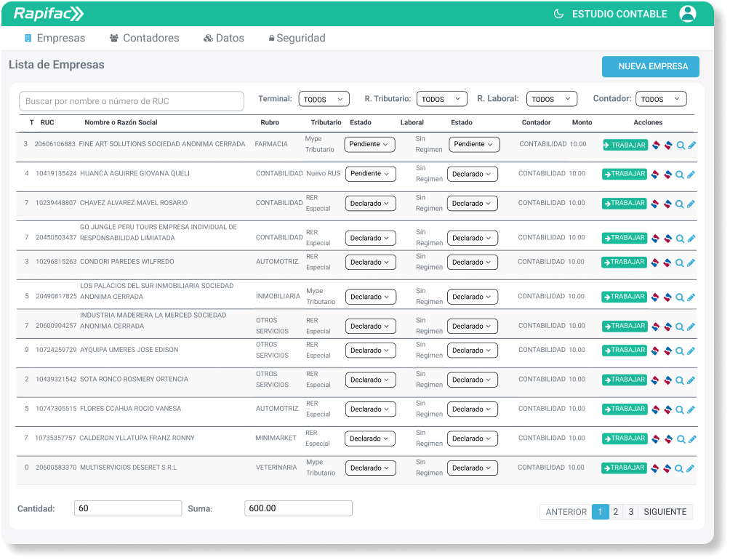
Task: Switch to the Seguridad menu tab
Action: click(297, 38)
